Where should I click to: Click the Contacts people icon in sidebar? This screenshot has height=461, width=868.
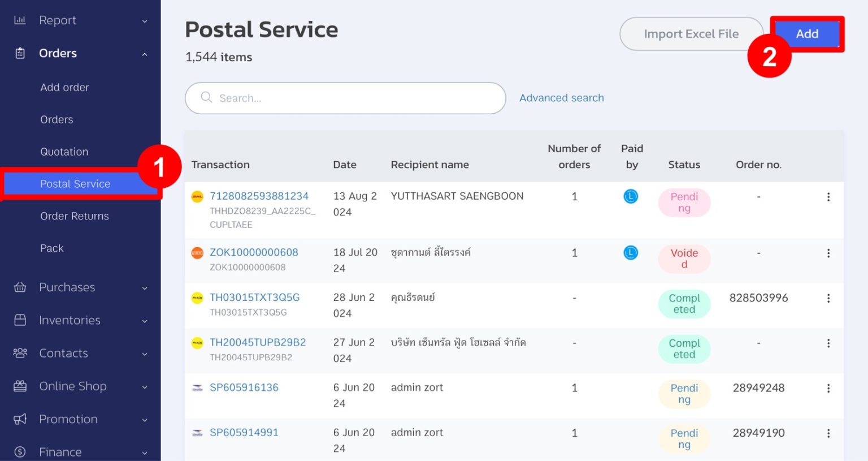(20, 353)
